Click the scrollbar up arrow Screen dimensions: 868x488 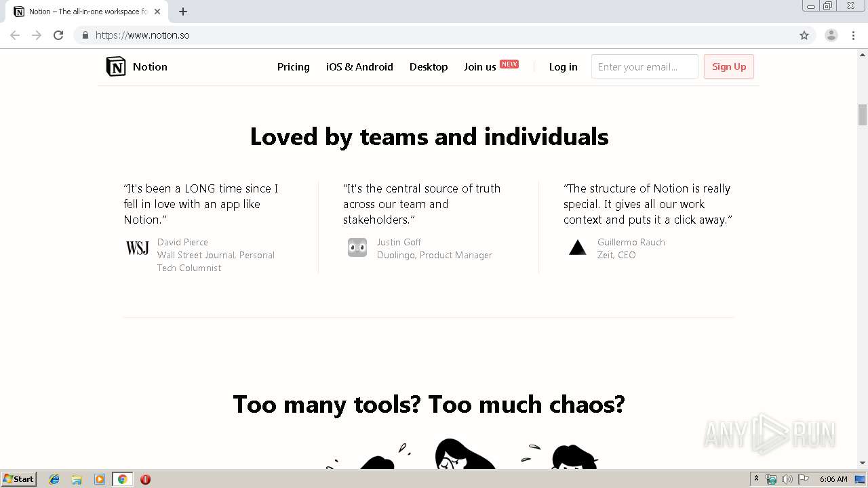863,54
